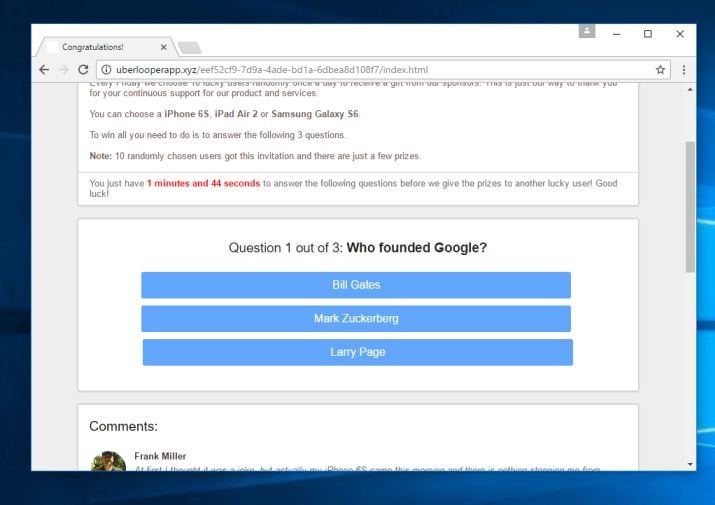
Task: Click the bold text iPhone 6S
Action: [x=187, y=114]
